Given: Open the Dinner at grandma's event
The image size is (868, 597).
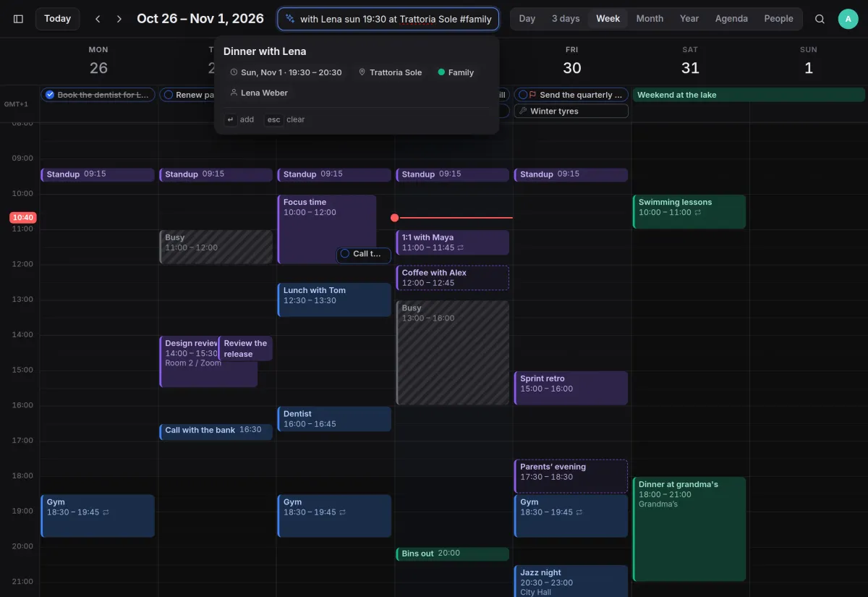Looking at the screenshot, I should 689,528.
